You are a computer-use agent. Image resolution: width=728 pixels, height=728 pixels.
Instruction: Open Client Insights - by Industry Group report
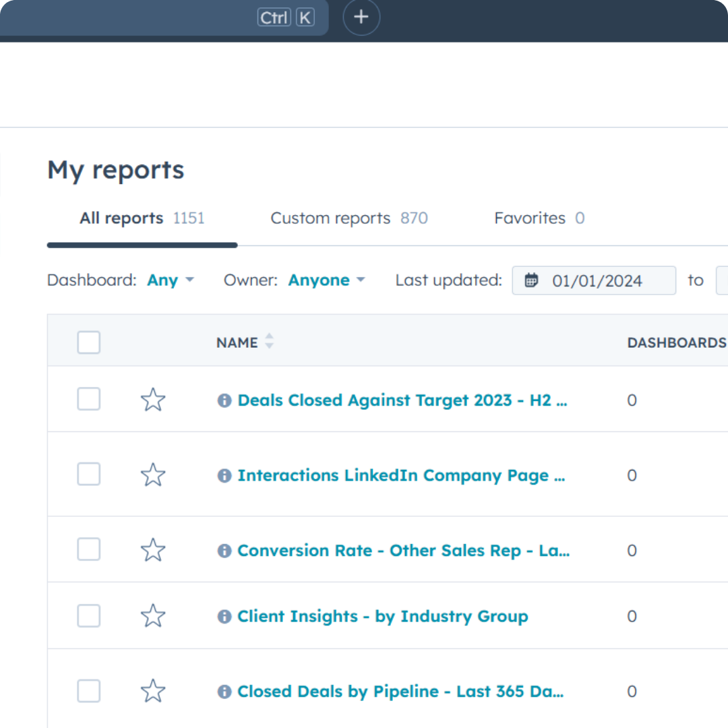pyautogui.click(x=383, y=617)
